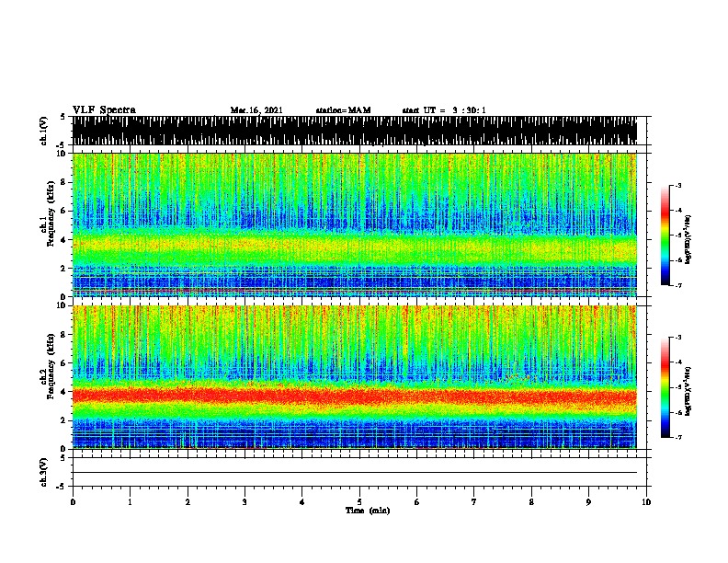The width and height of the screenshot is (728, 563).
Task: Click upper color bar's log(PSD) vertical label
Action: point(688,239)
